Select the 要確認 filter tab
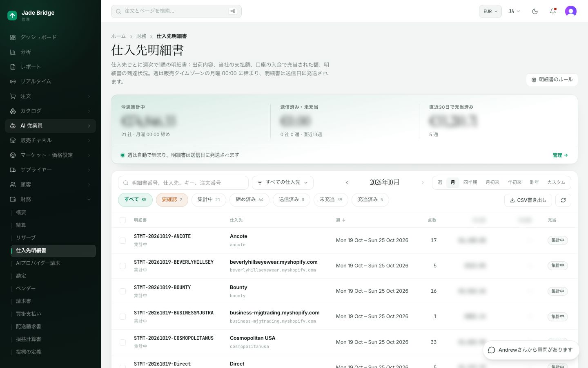 (x=172, y=200)
